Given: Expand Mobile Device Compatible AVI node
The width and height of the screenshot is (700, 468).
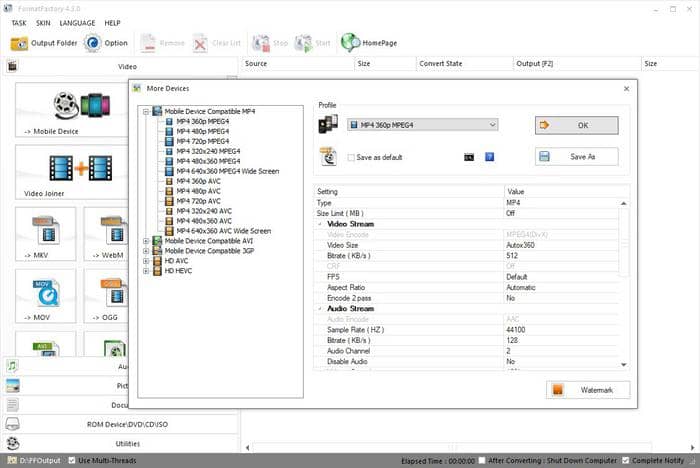Looking at the screenshot, I should 146,241.
